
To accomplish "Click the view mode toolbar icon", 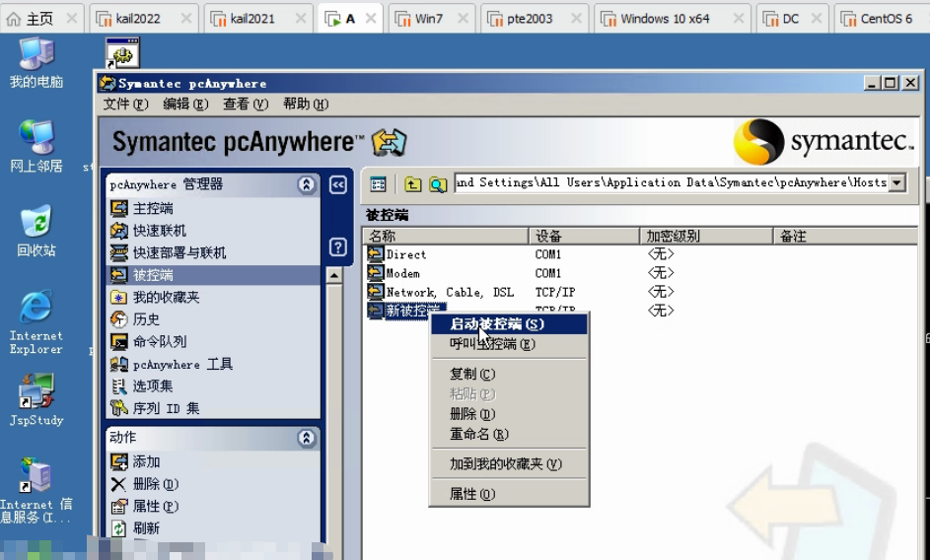I will (378, 184).
